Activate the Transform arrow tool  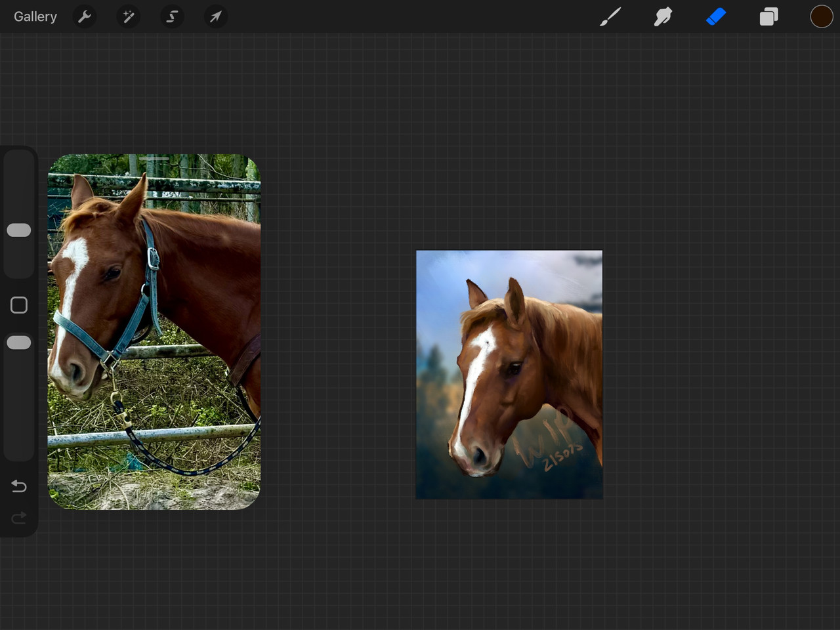point(215,16)
